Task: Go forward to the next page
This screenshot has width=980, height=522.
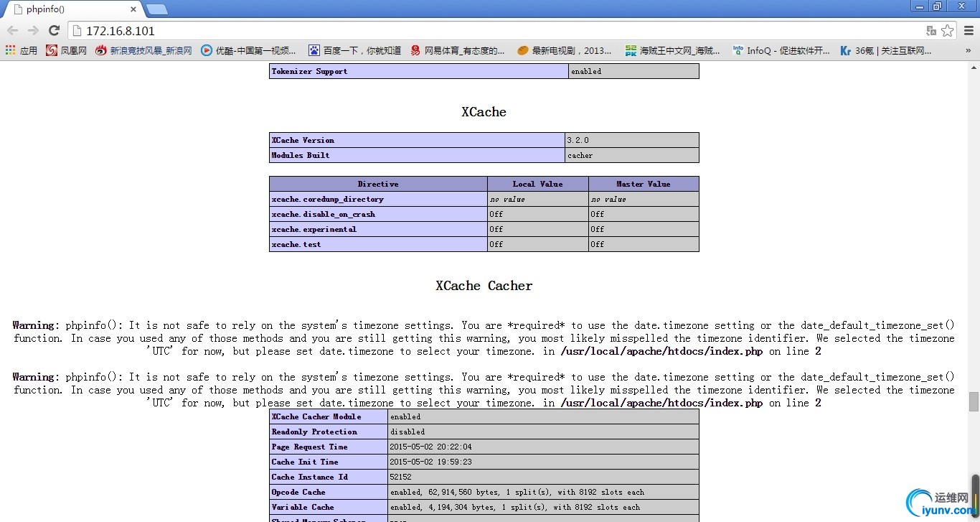Action: pos(33,31)
